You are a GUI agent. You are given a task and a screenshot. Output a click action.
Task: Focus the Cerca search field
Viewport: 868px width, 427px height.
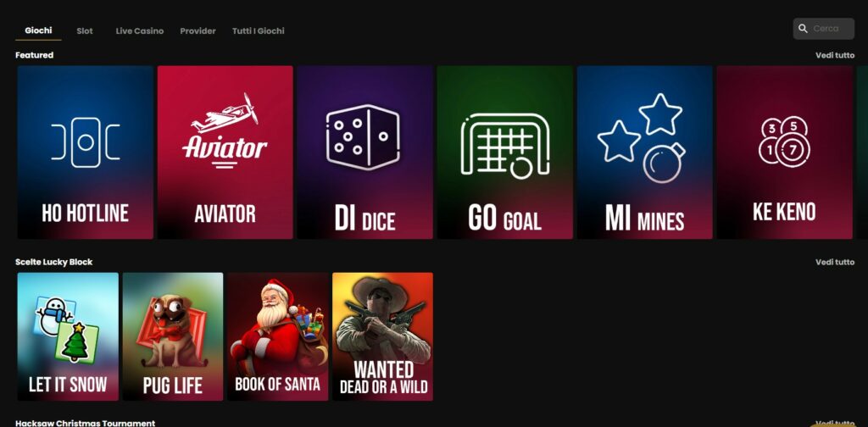(824, 29)
